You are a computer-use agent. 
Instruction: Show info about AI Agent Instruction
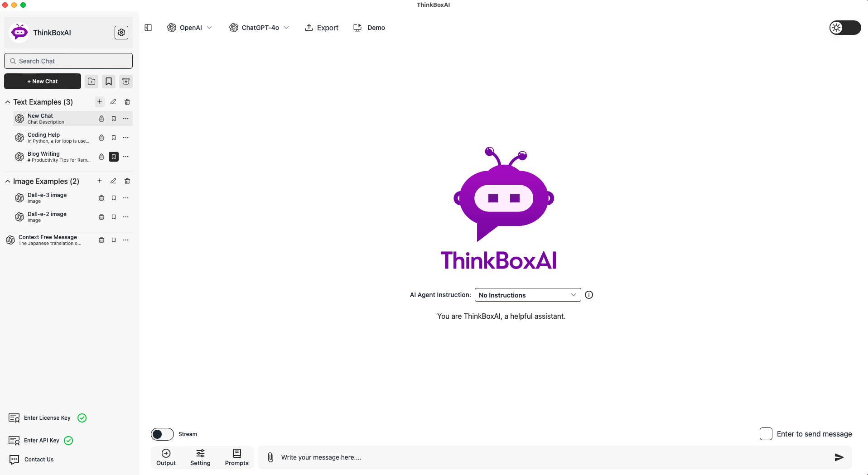589,295
